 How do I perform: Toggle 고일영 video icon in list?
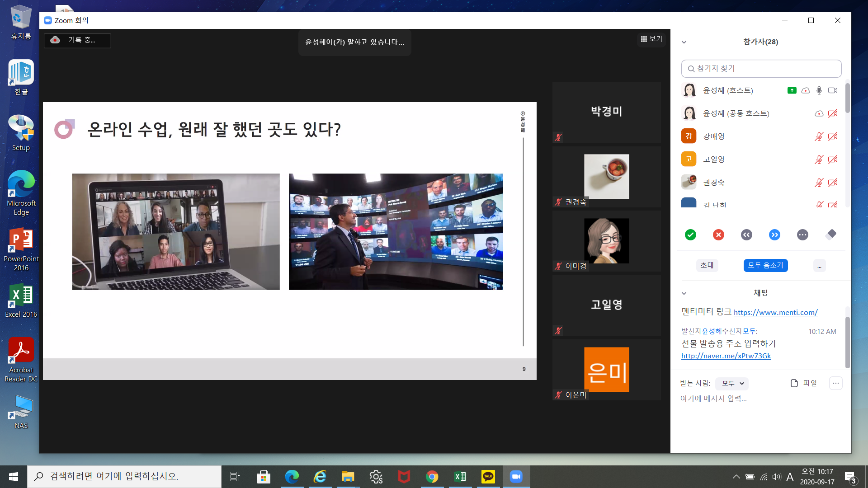[x=833, y=160]
